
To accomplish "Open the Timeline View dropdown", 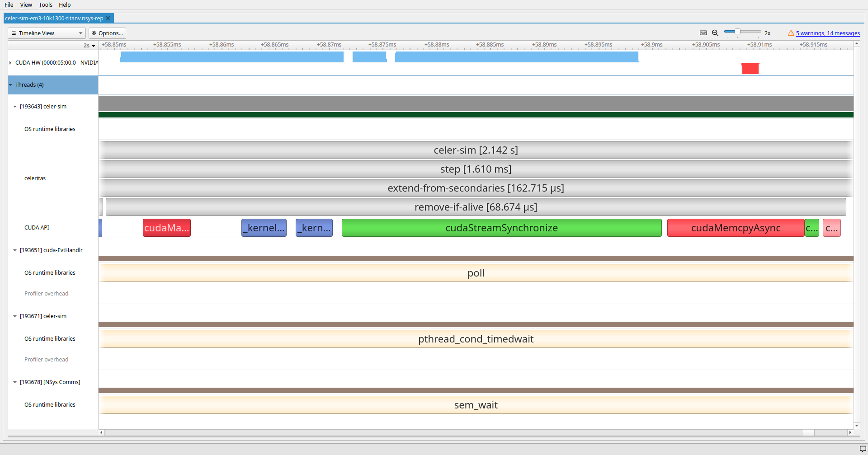I will [47, 33].
